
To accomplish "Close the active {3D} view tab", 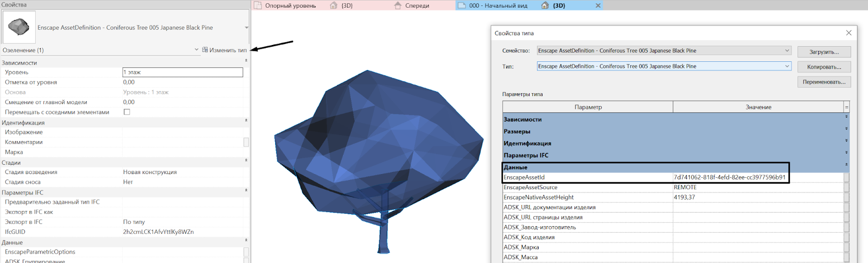I will [x=598, y=5].
